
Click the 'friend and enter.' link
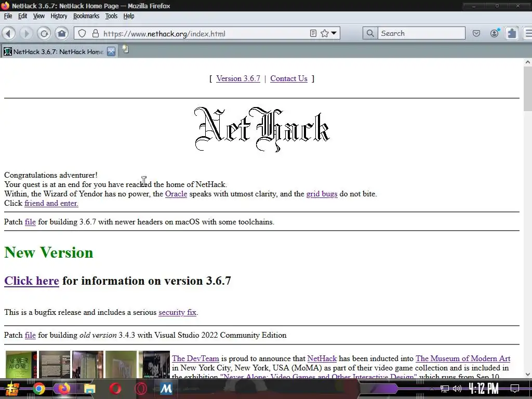(51, 203)
